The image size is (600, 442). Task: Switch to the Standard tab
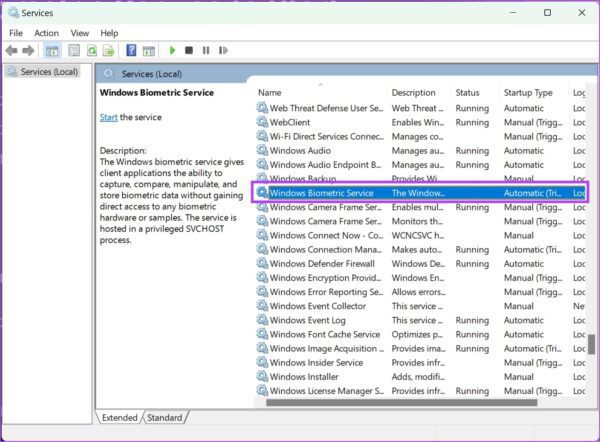pos(165,418)
